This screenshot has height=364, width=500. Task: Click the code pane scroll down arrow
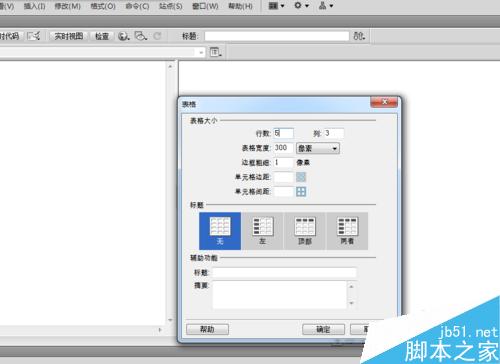[170, 320]
